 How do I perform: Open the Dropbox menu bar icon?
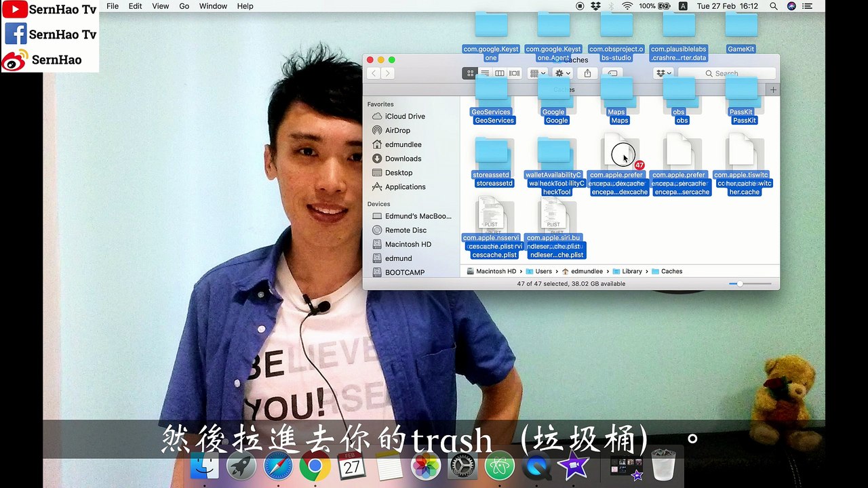coord(595,6)
